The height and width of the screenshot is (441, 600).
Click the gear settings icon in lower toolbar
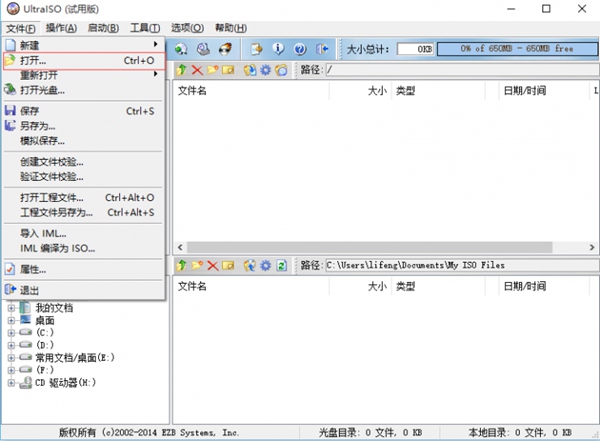[x=266, y=265]
